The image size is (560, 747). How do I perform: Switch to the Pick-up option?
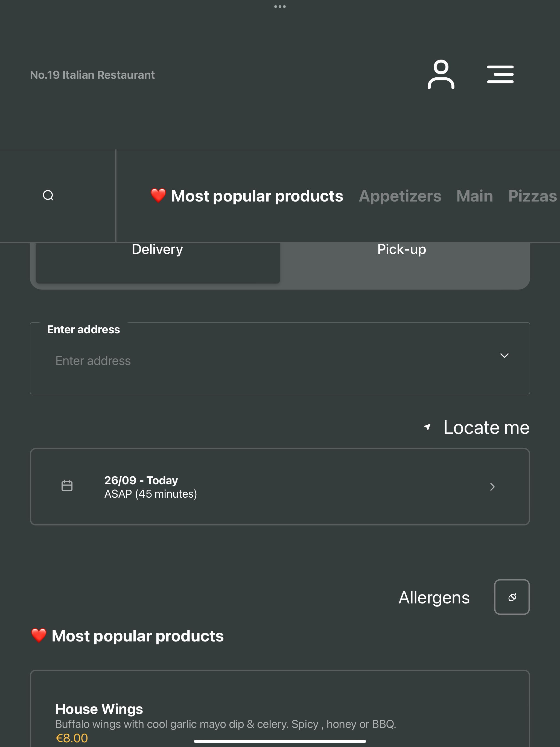[402, 250]
